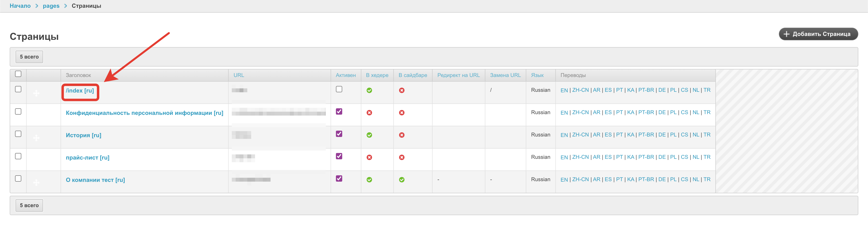Image resolution: width=868 pixels, height=237 pixels.
Task: Sort table by Активен column header
Action: [345, 75]
